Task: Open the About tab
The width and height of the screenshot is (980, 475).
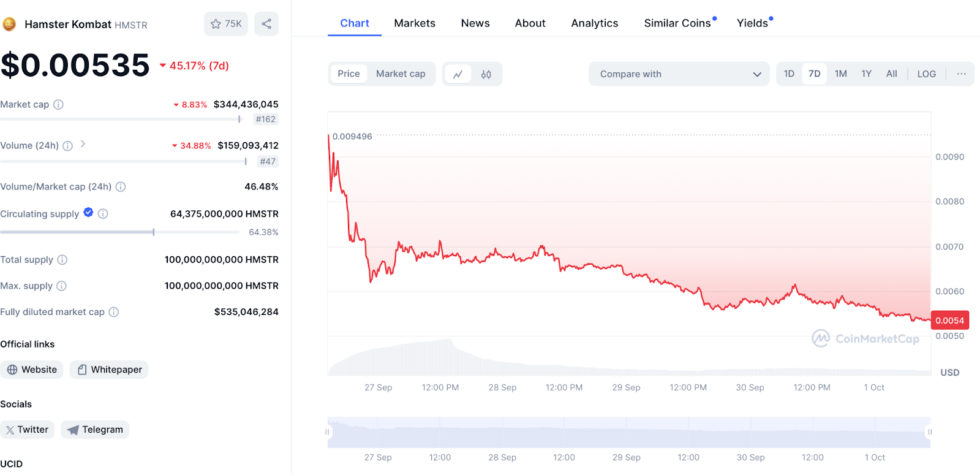Action: (x=530, y=23)
